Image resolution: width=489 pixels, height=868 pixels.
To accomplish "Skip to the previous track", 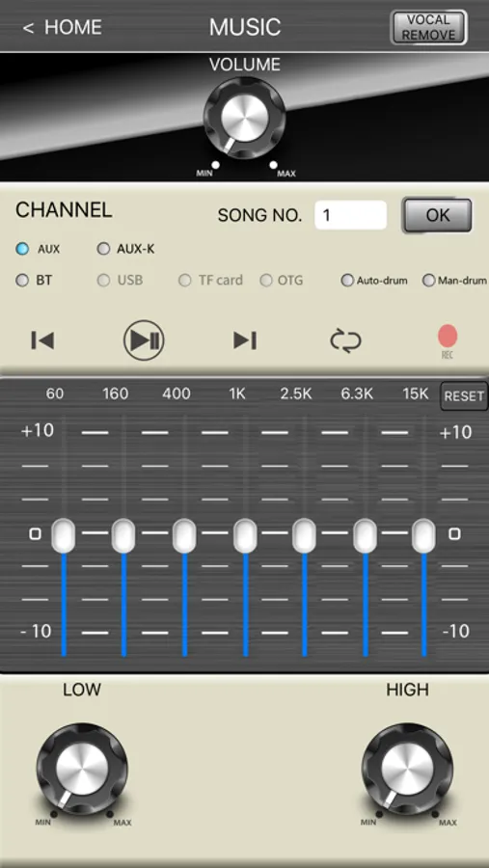I will tap(42, 340).
